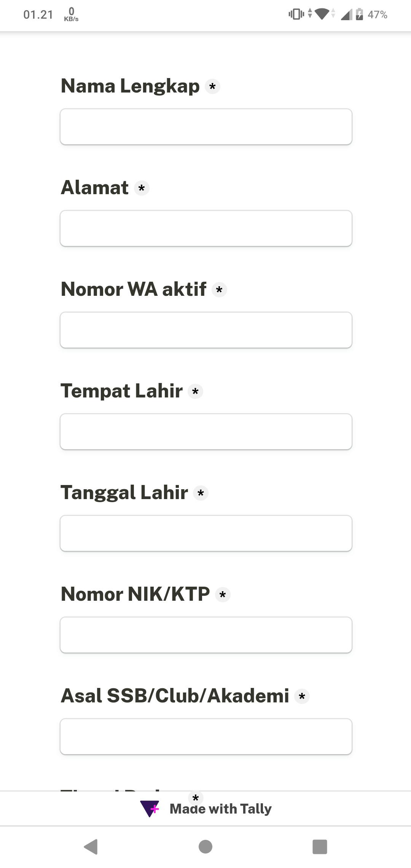Tap the required asterisk beside Alamat
Screen dimensions: 411x868
pos(142,188)
